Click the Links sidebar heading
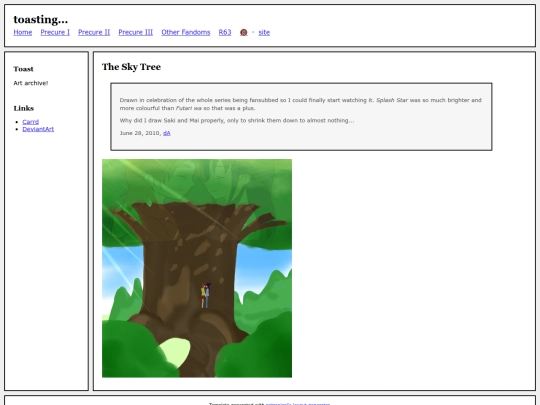 pyautogui.click(x=24, y=108)
